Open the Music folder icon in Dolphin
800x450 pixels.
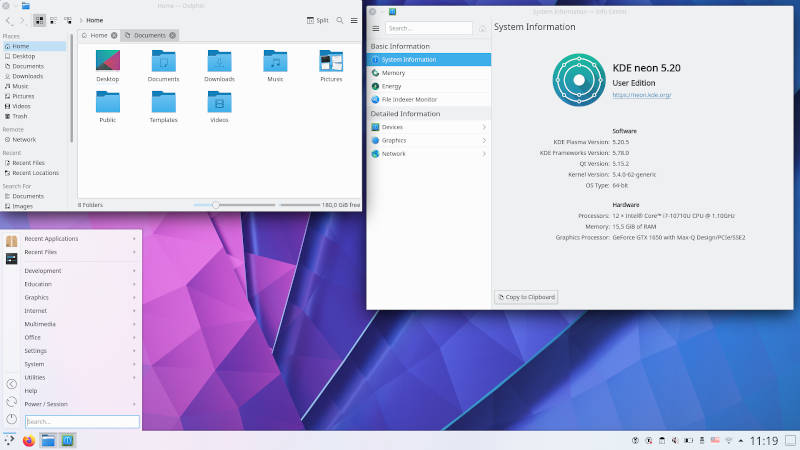[275, 61]
